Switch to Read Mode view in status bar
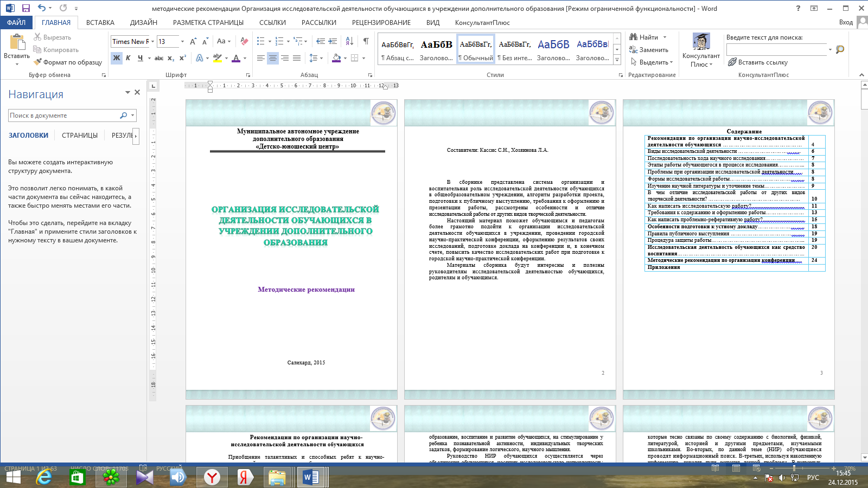Screen dimensions: 868x488 (x=716, y=468)
